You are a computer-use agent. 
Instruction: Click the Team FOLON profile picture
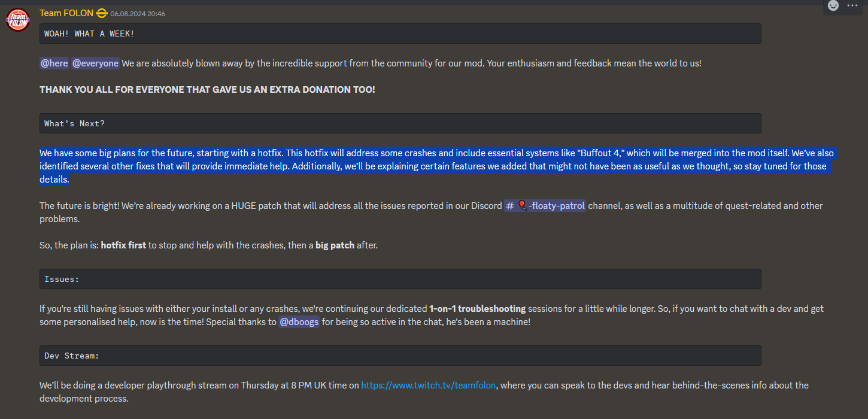pyautogui.click(x=17, y=20)
